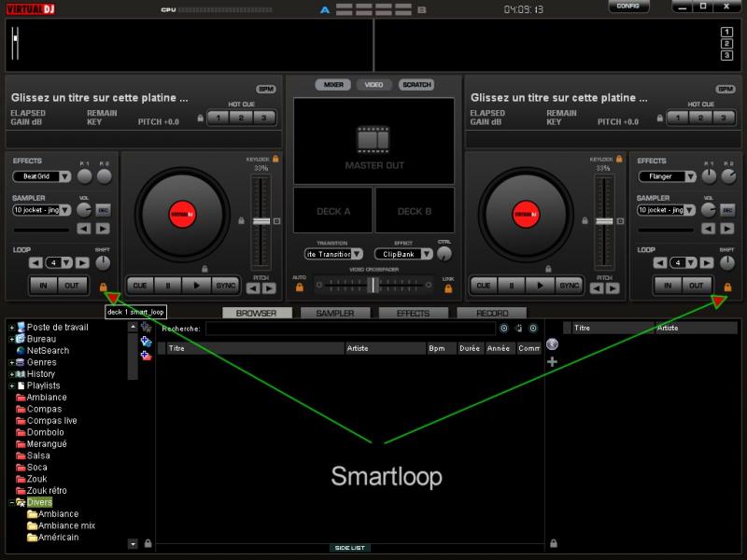Click the plus icon in side list
Viewport: 747px width, 560px height.
552,362
